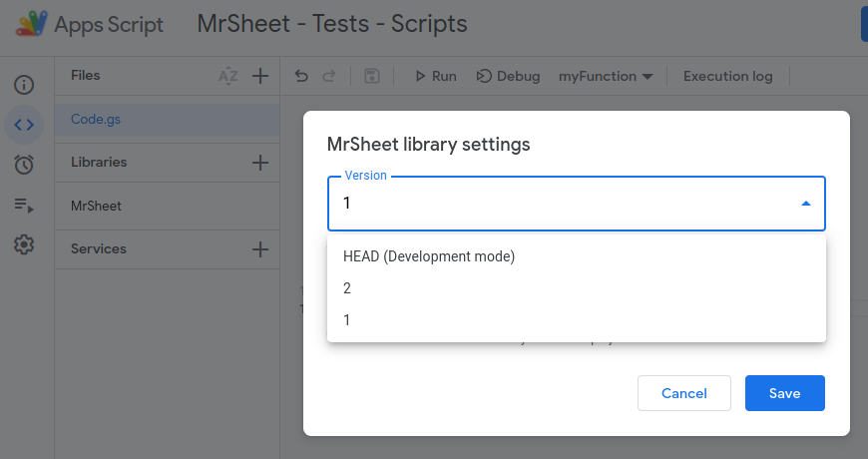Open the Editor code icon in sidebar
This screenshot has height=459, width=868.
tap(24, 125)
